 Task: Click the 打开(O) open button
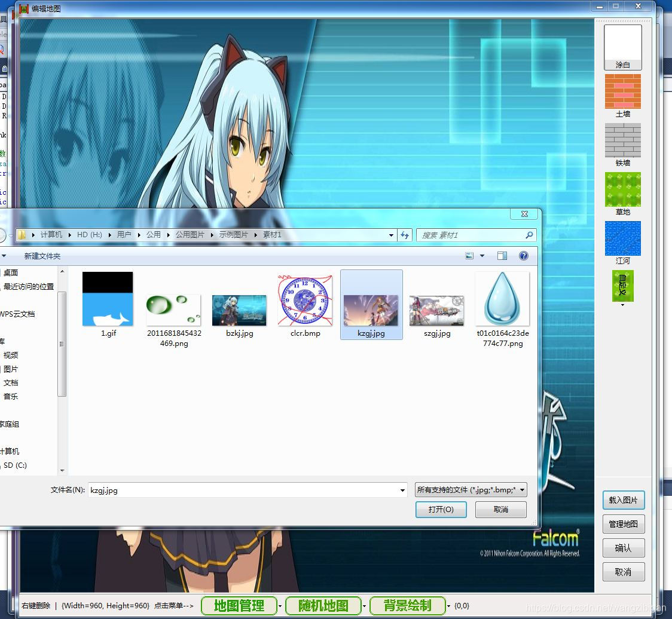pyautogui.click(x=441, y=509)
